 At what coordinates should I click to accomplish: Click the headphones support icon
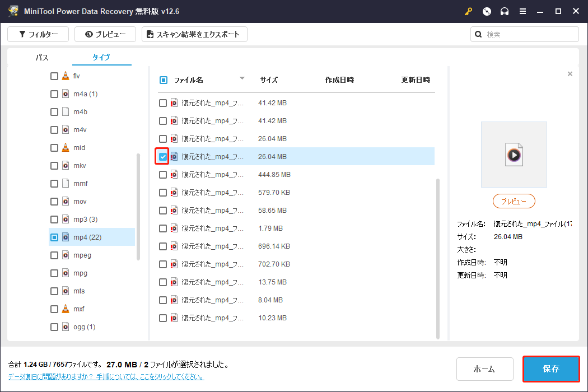coord(505,11)
